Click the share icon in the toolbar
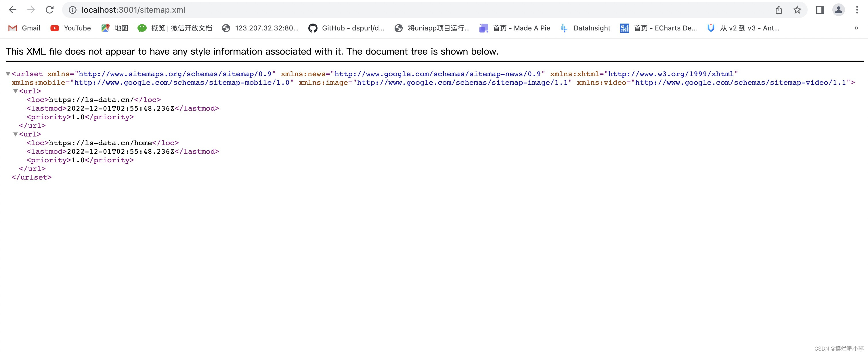Viewport: 868px width, 354px height. [778, 10]
